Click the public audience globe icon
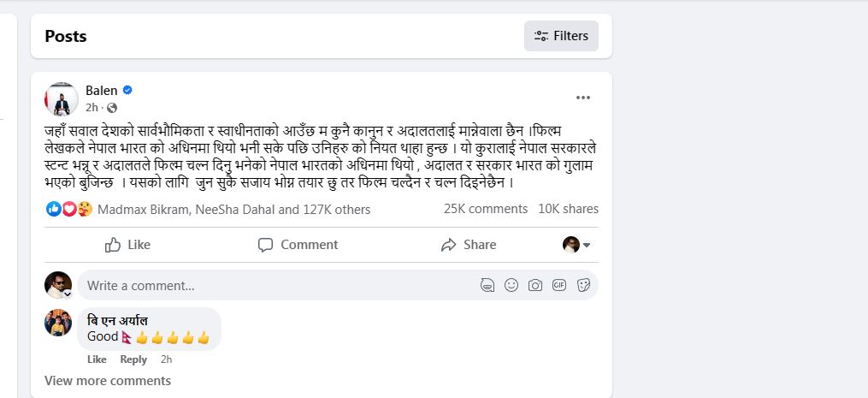Viewport: 868px width, 398px height. click(x=112, y=108)
